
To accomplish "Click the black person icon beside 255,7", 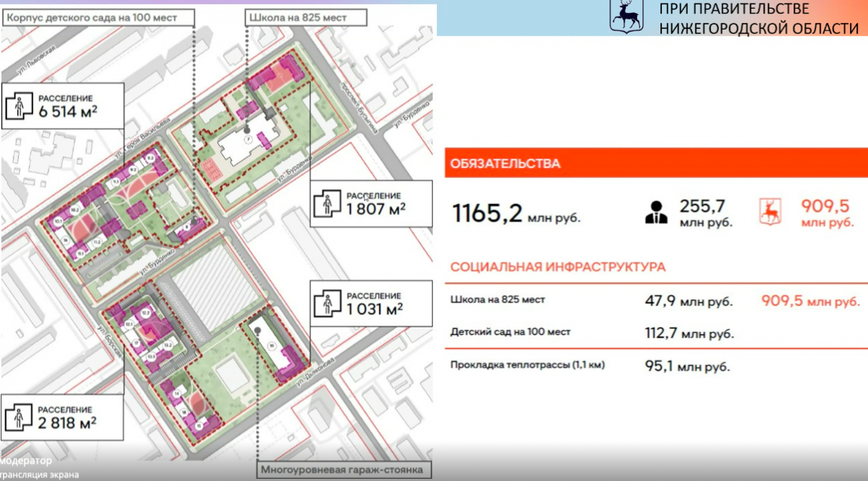I will 657,213.
